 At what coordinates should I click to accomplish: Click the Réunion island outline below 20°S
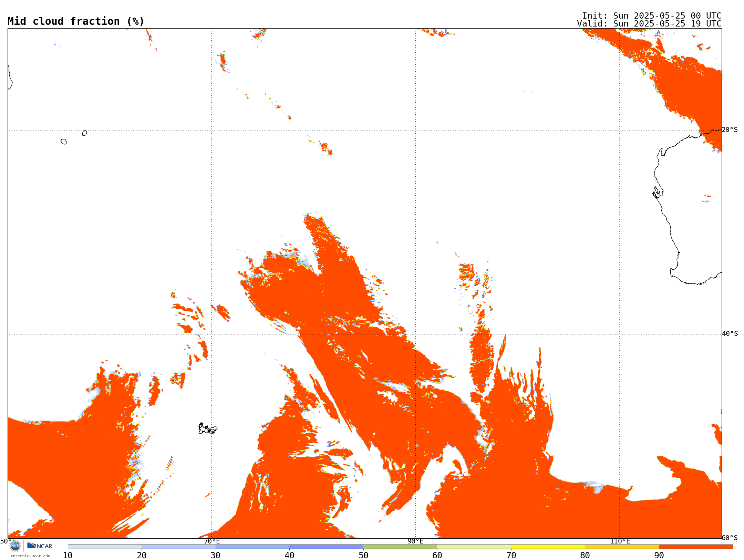(x=64, y=142)
